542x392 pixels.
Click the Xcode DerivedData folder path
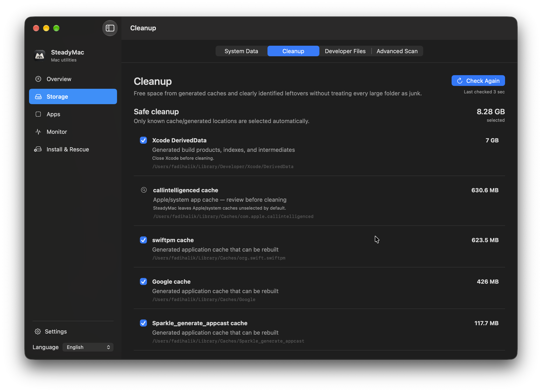pyautogui.click(x=223, y=166)
